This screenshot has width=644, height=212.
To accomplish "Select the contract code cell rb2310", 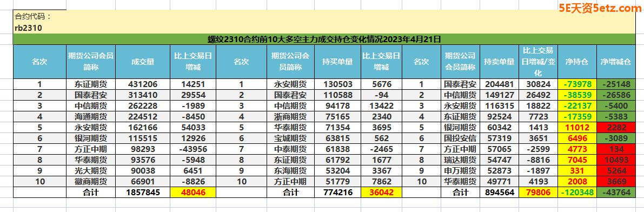I will coord(29,28).
